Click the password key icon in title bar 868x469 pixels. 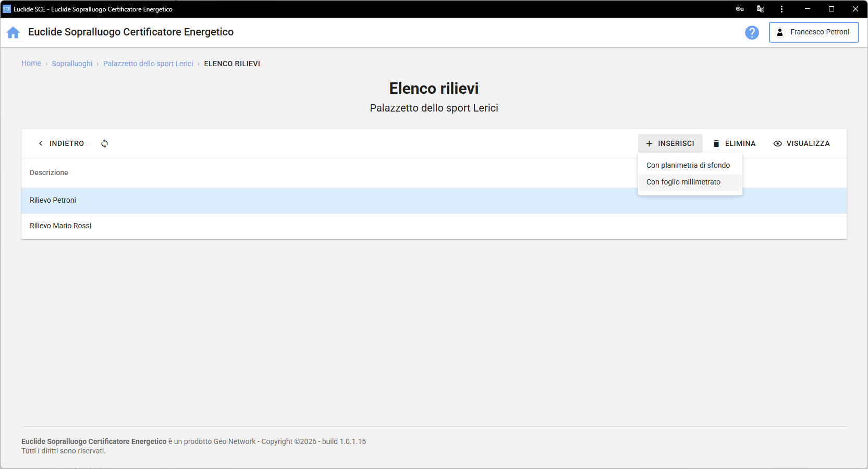click(739, 9)
